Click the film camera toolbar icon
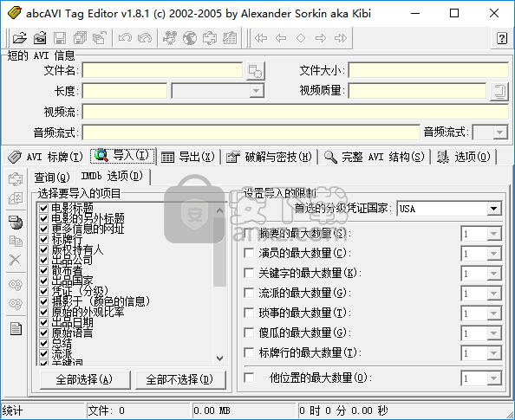Viewport: 515px width, 420px height. click(170, 38)
